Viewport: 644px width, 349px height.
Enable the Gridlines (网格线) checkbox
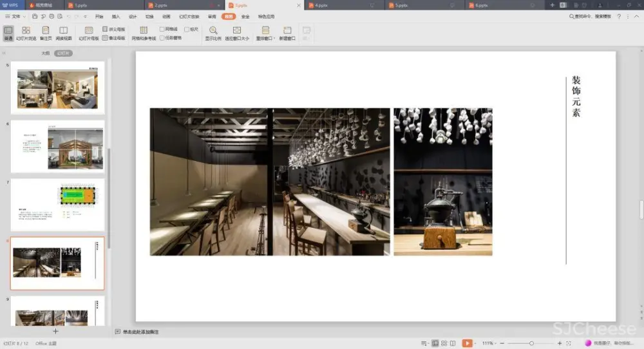pyautogui.click(x=162, y=30)
